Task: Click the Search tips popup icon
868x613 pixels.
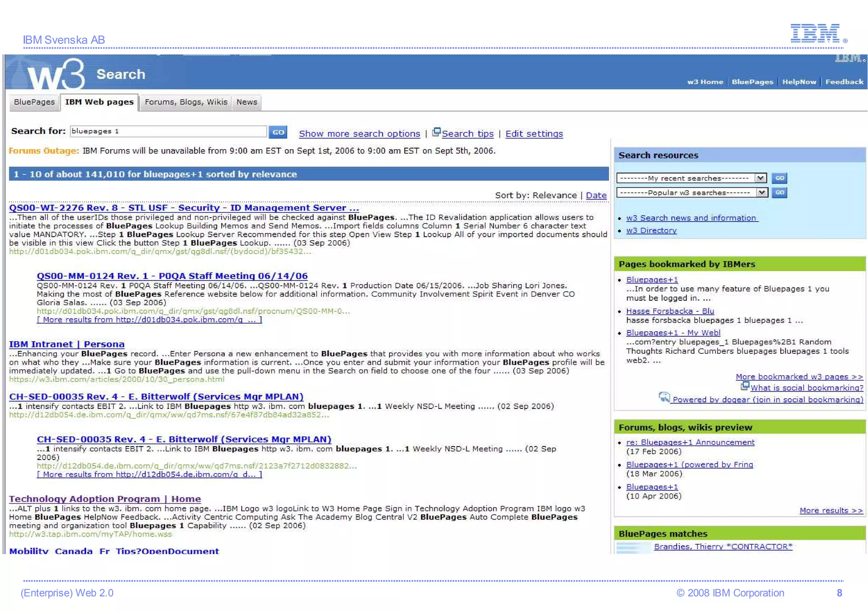Action: 436,132
